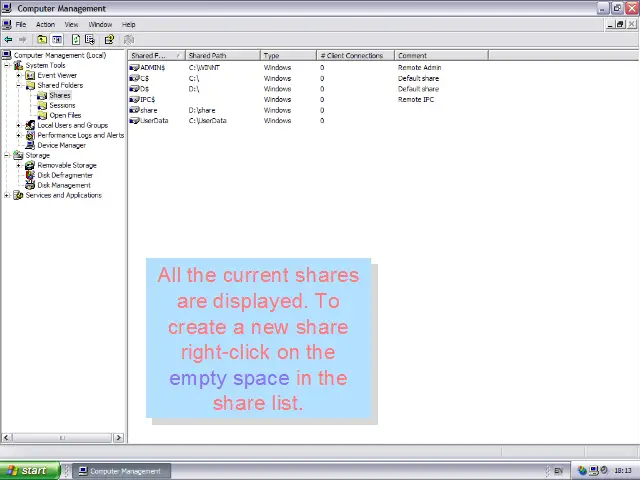Toggle the Show/Hide Console Tree icon

coord(57,40)
